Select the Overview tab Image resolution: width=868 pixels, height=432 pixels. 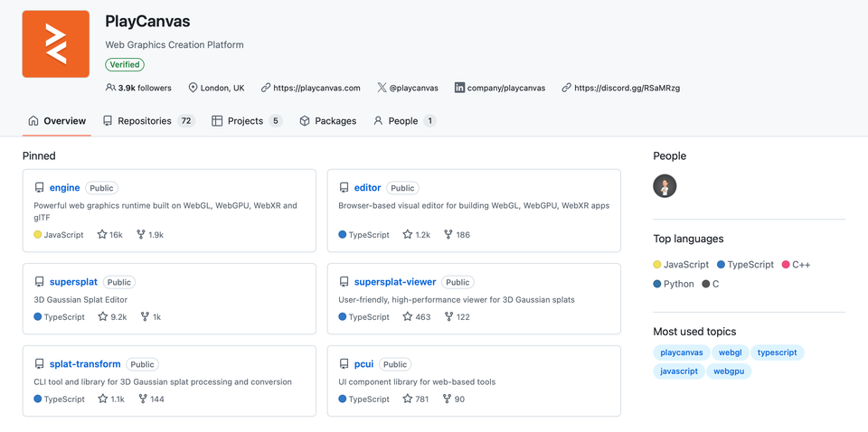point(57,120)
